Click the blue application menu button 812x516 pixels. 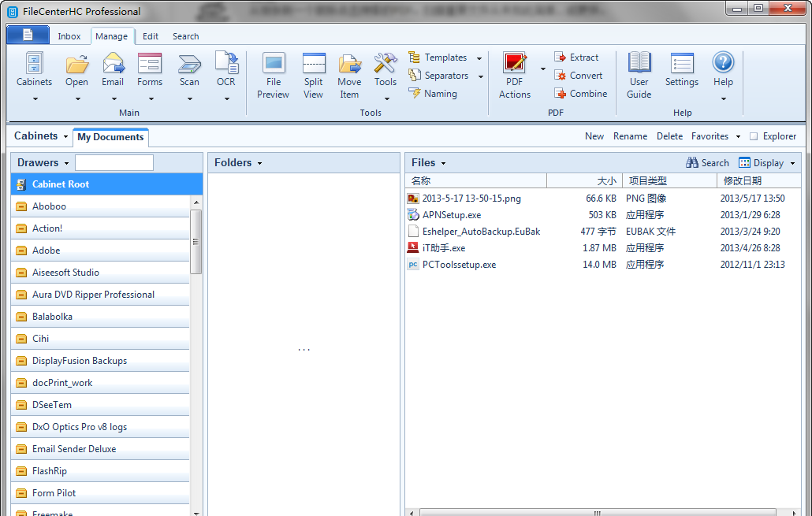(x=28, y=35)
